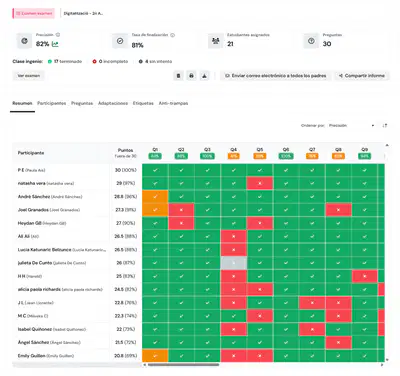Click the Precisión info icon
Screen dimensions: 400x376
pos(58,35)
